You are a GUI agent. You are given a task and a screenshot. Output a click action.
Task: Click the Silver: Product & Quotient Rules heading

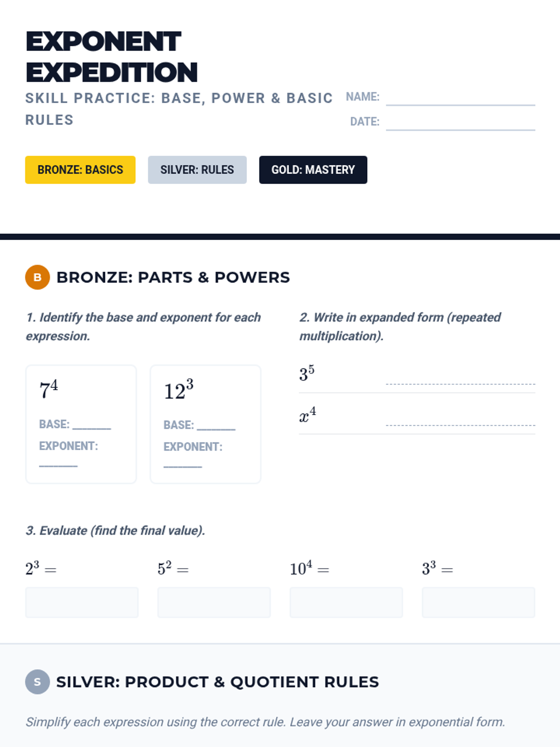[x=217, y=682]
